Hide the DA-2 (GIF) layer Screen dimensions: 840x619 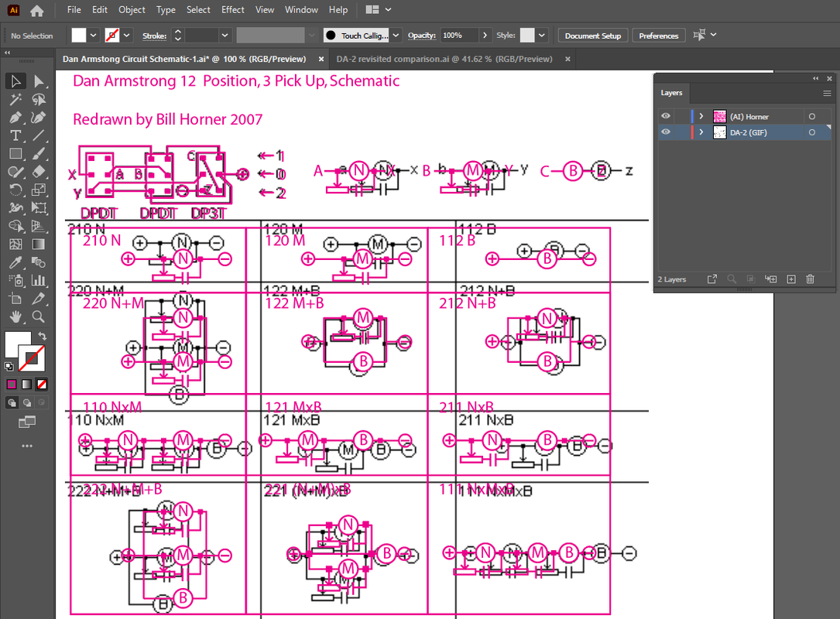[x=666, y=132]
